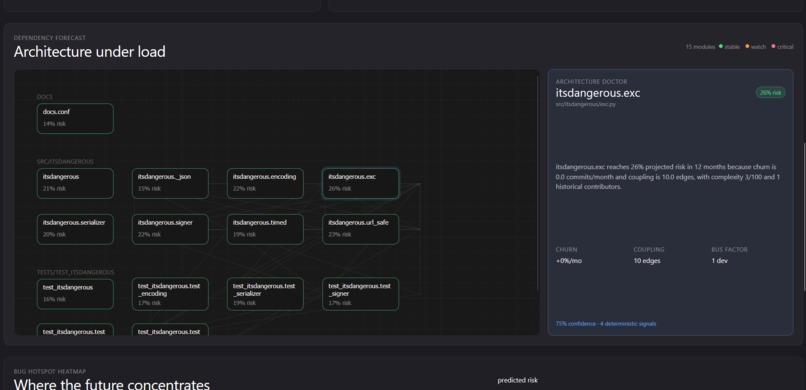Click the orange watch legend dot
The width and height of the screenshot is (806, 390).
[x=747, y=46]
